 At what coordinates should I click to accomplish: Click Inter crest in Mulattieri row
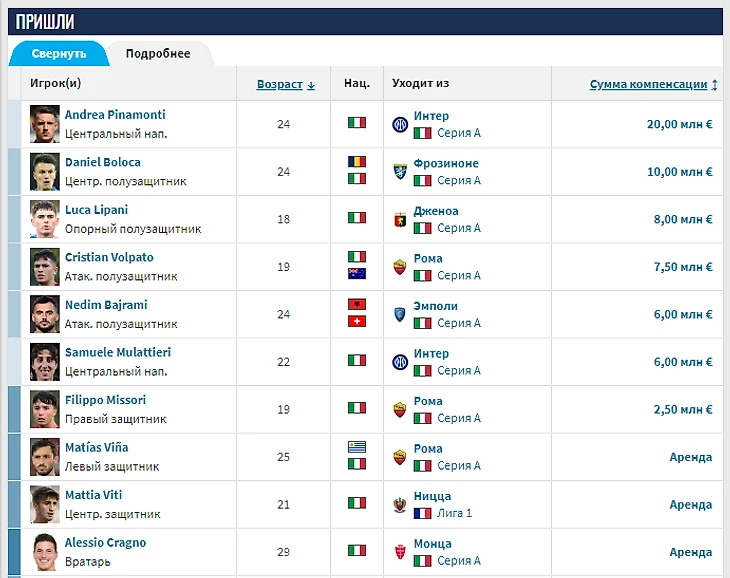pos(400,362)
